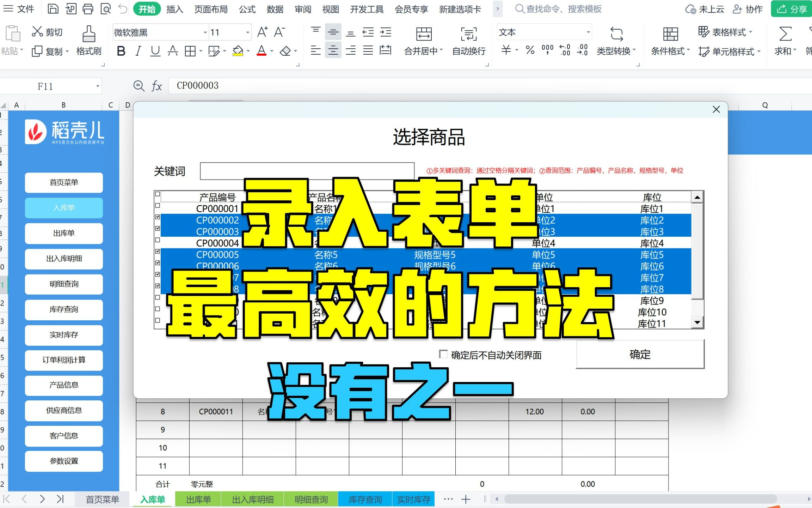The height and width of the screenshot is (508, 812).
Task: Enable 确定后不自动关闭界面 checkbox
Action: pos(443,354)
